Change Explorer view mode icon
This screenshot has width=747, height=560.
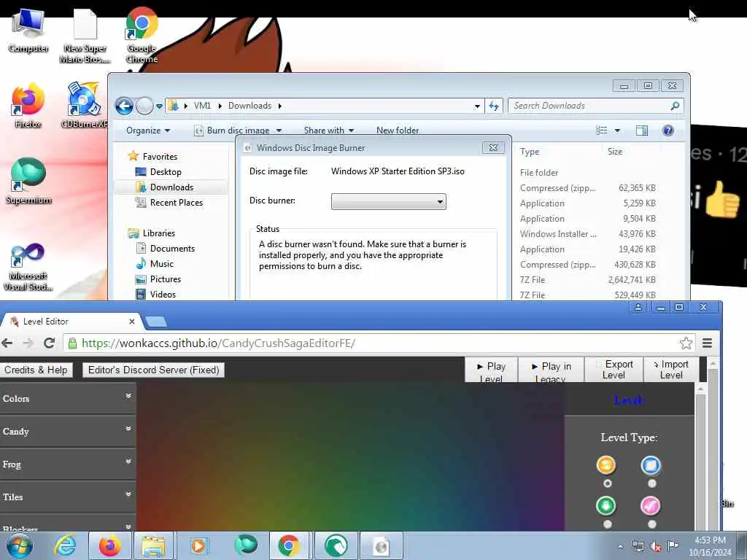point(602,131)
